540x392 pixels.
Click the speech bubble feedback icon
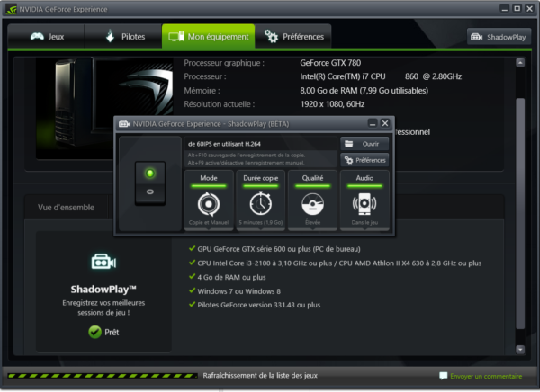coord(444,376)
